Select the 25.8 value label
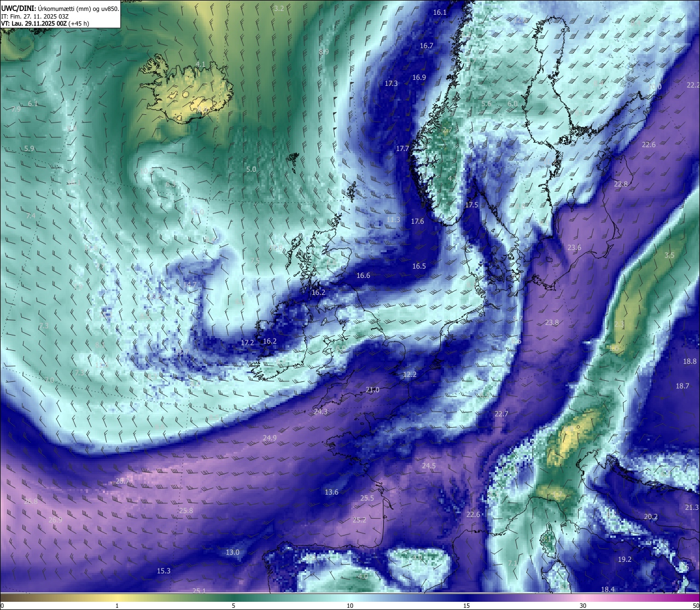Image resolution: width=700 pixels, height=610 pixels. (x=186, y=511)
